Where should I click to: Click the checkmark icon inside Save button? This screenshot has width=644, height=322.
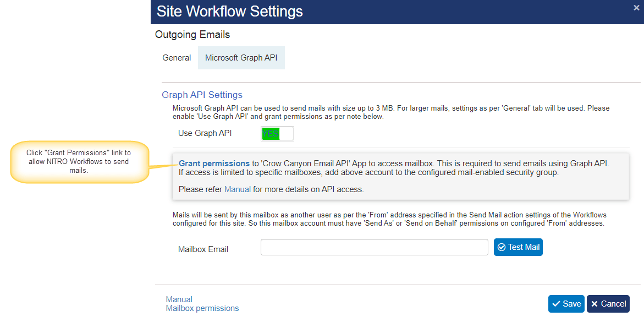tap(557, 303)
